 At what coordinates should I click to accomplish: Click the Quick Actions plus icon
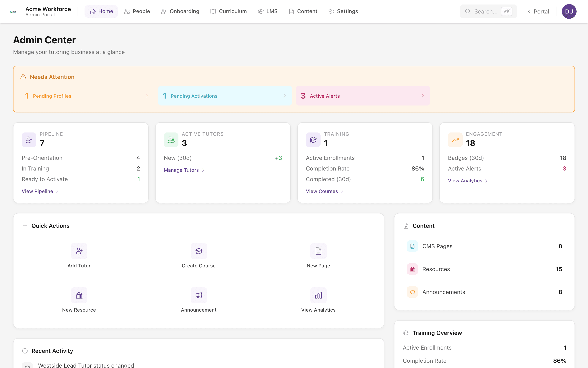pyautogui.click(x=25, y=226)
